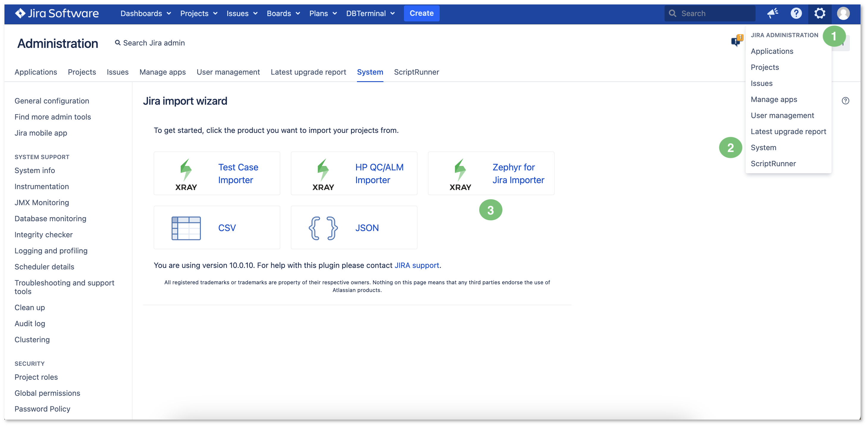
Task: Select the JSON import link
Action: pyautogui.click(x=367, y=228)
